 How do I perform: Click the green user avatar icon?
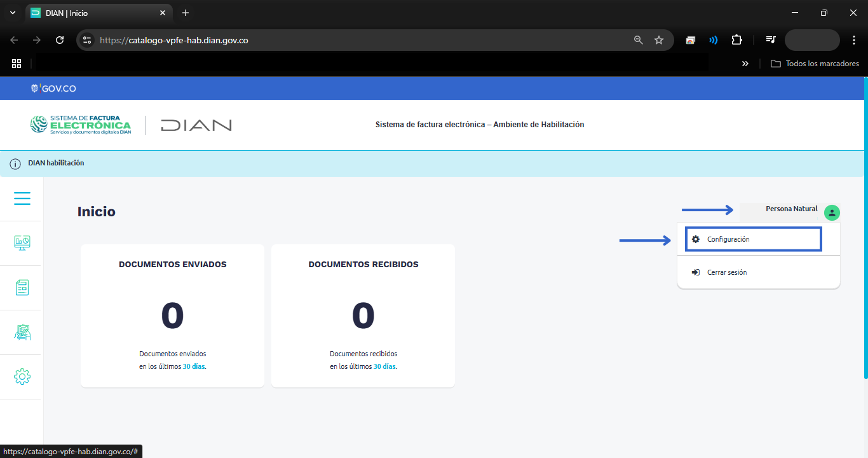(832, 213)
